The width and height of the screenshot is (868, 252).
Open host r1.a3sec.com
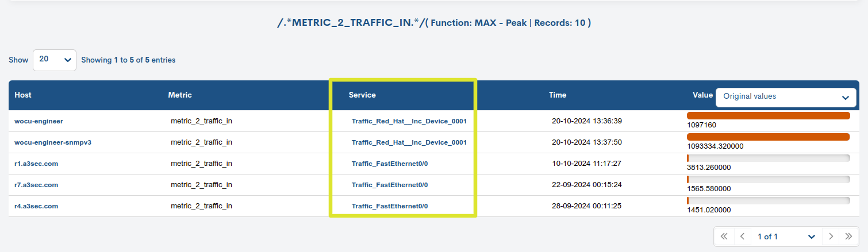(36, 164)
